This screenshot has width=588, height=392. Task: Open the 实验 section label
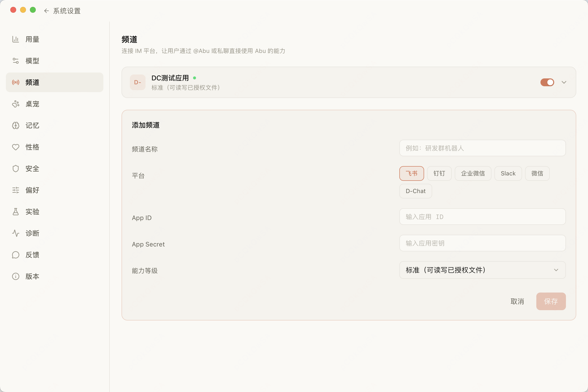pos(32,212)
